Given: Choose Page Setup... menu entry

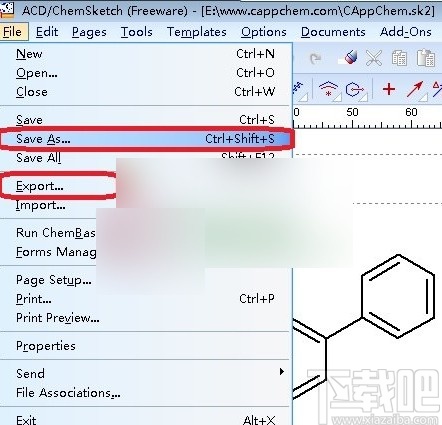Looking at the screenshot, I should (53, 280).
